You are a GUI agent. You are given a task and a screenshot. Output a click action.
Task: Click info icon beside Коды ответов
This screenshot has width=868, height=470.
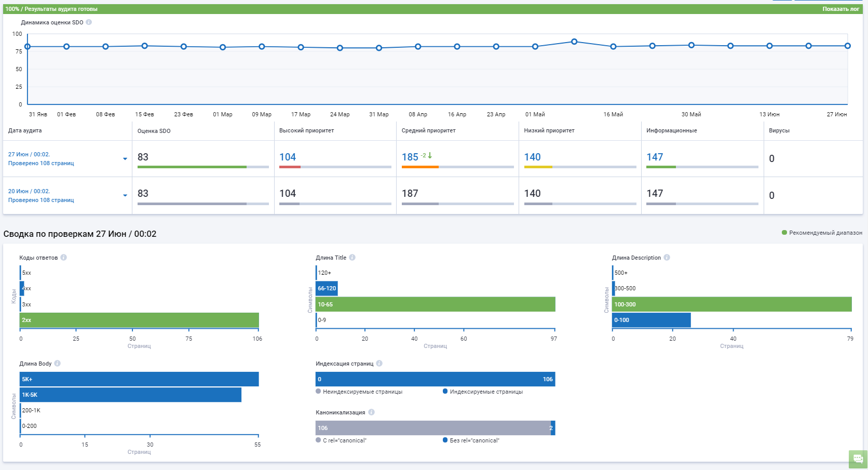point(63,258)
